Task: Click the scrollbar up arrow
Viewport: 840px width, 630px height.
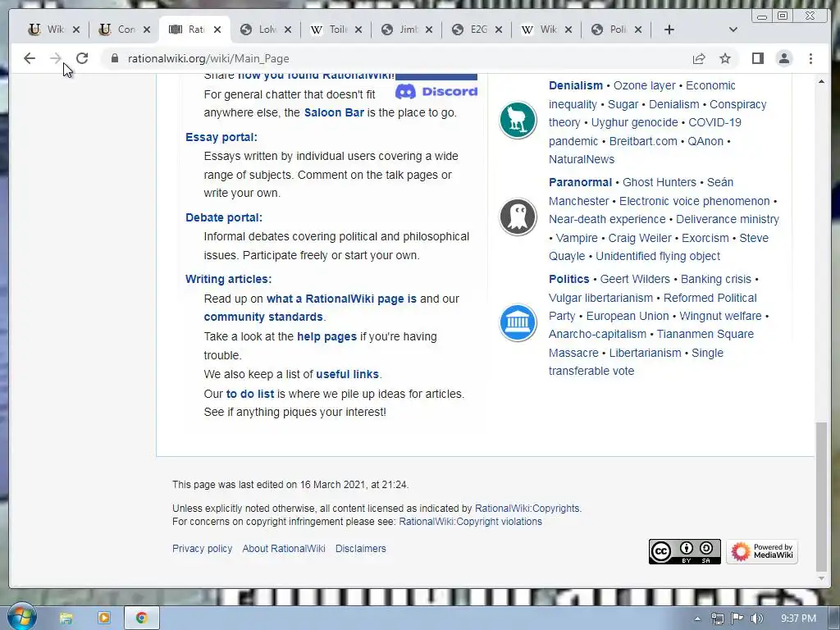Action: [x=821, y=81]
